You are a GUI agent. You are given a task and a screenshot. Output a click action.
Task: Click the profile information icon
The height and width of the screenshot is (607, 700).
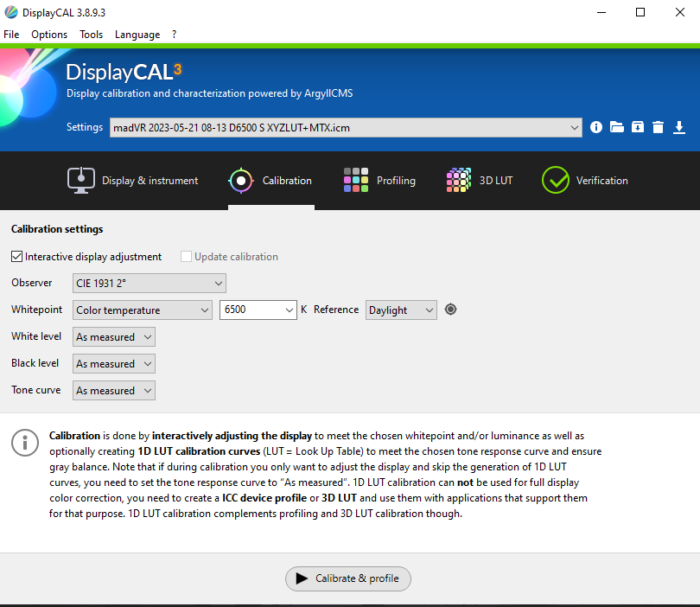click(x=596, y=127)
